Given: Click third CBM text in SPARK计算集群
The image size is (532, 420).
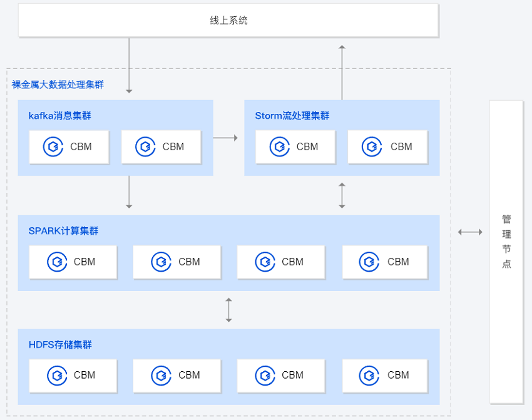Looking at the screenshot, I should [292, 262].
